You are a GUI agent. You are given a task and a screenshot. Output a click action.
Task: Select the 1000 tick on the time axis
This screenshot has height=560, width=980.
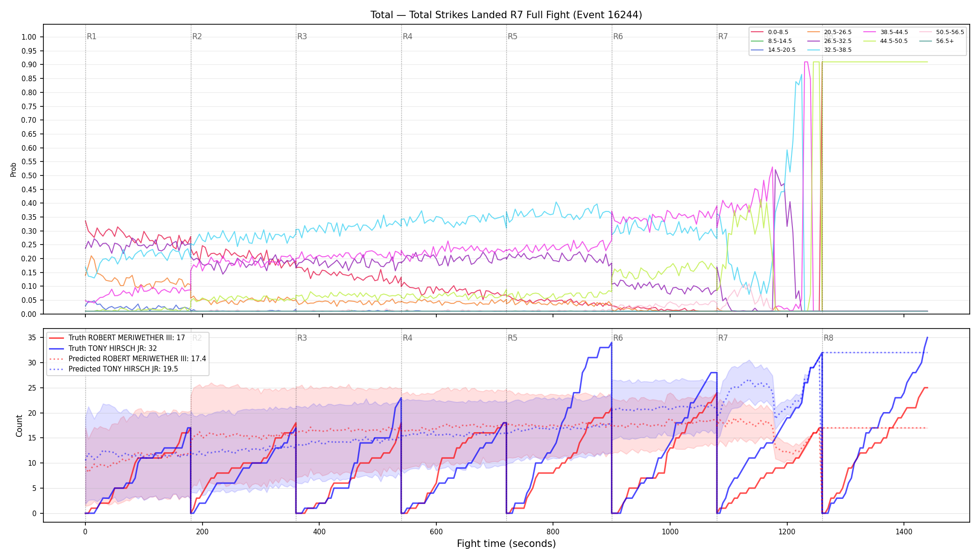[x=670, y=532]
